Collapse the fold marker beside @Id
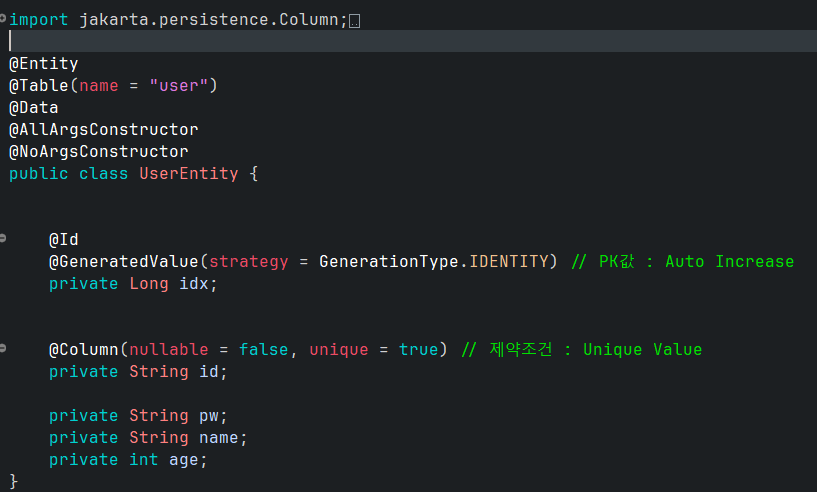Screen dimensions: 817x492 point(3,238)
